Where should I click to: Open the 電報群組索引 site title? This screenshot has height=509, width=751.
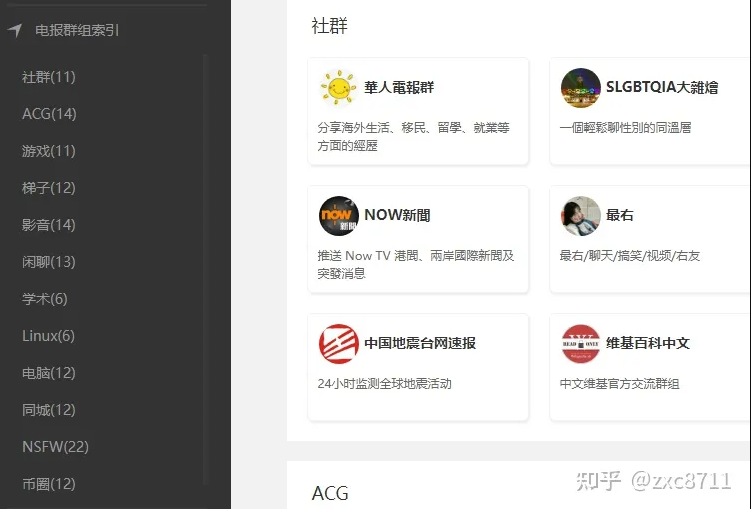(77, 30)
